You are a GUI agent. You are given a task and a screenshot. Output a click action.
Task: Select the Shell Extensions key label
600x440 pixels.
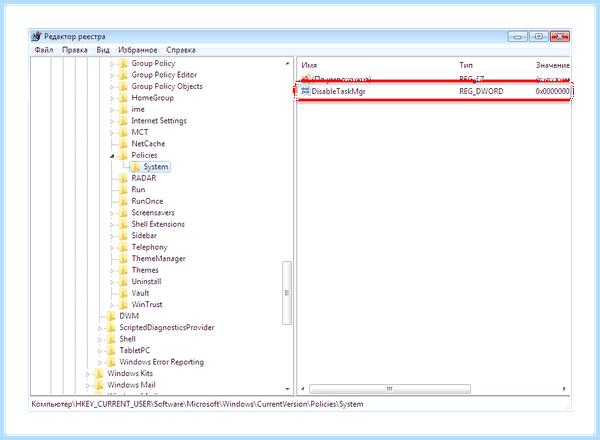point(158,224)
